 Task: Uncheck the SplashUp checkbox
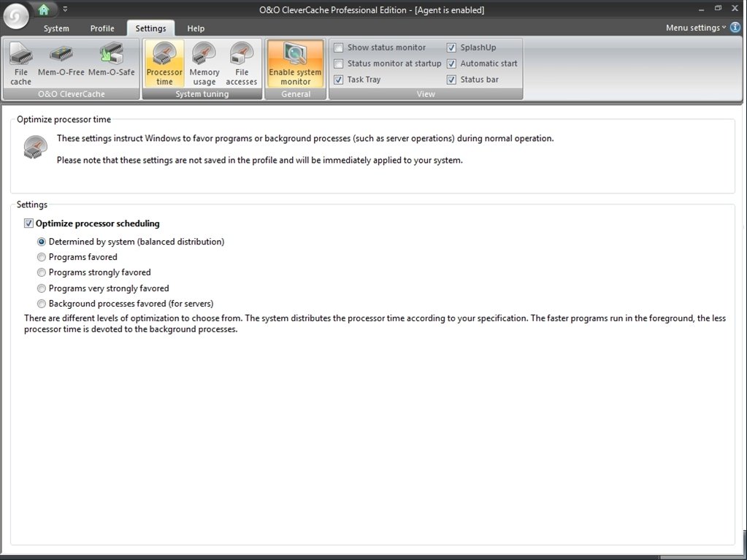pos(451,47)
